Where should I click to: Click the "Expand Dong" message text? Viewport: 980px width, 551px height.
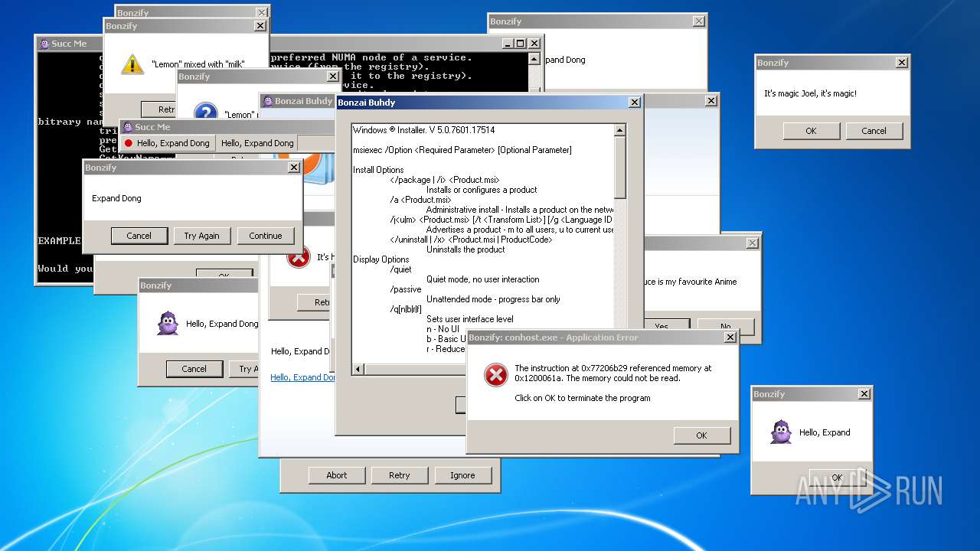(116, 198)
